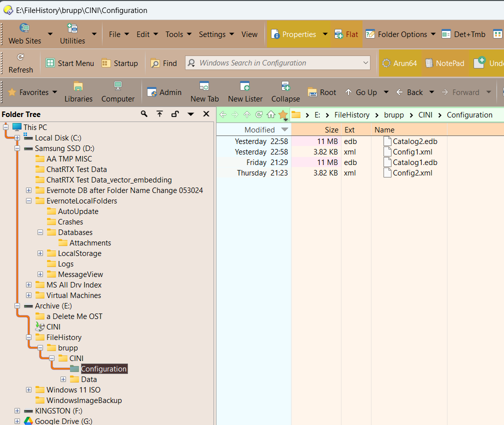The width and height of the screenshot is (504, 425).
Task: Click the refresh icon in path bar
Action: pyautogui.click(x=259, y=114)
